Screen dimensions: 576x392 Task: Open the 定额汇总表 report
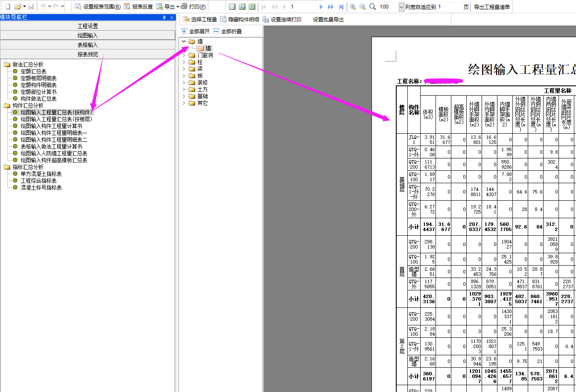(x=33, y=71)
